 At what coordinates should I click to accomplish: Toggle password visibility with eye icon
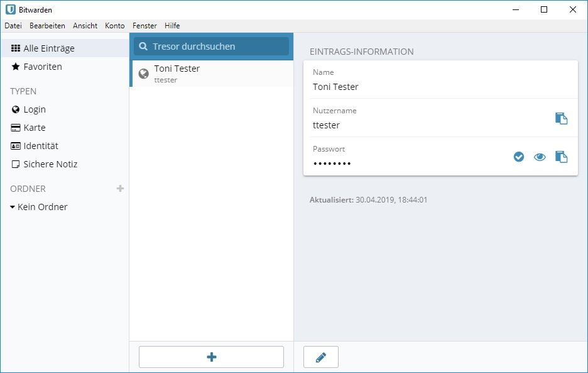tap(540, 157)
